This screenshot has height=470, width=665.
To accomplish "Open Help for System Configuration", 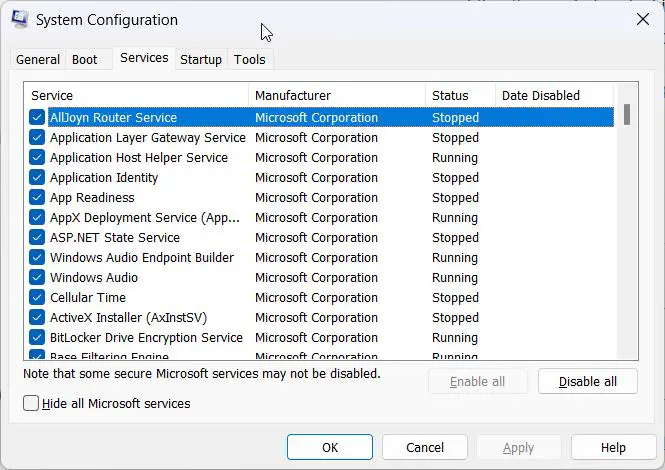I will [x=613, y=447].
